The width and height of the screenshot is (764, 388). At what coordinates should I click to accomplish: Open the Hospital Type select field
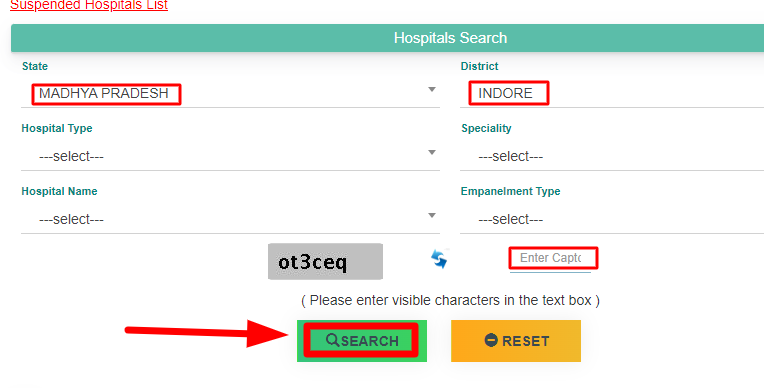point(230,156)
